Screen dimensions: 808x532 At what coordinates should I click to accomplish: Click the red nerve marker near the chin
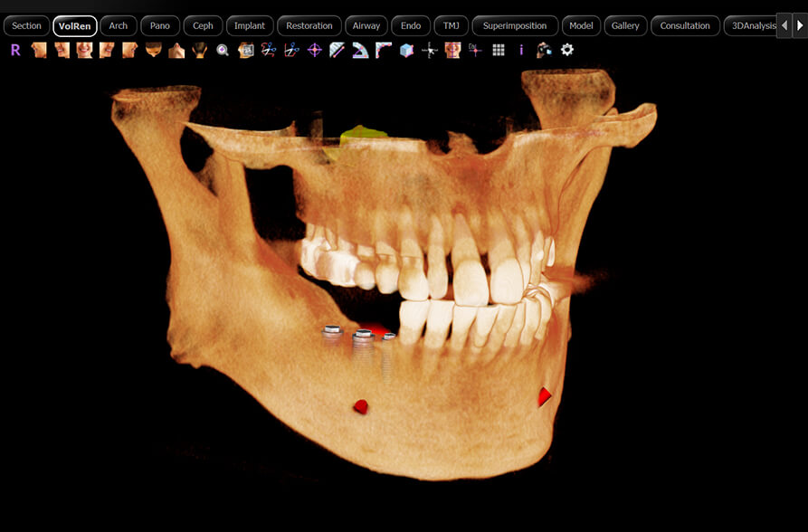tap(544, 396)
